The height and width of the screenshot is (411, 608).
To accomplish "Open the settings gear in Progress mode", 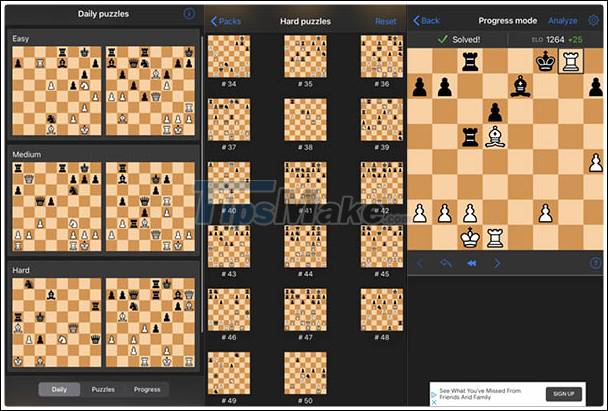I will tap(593, 20).
